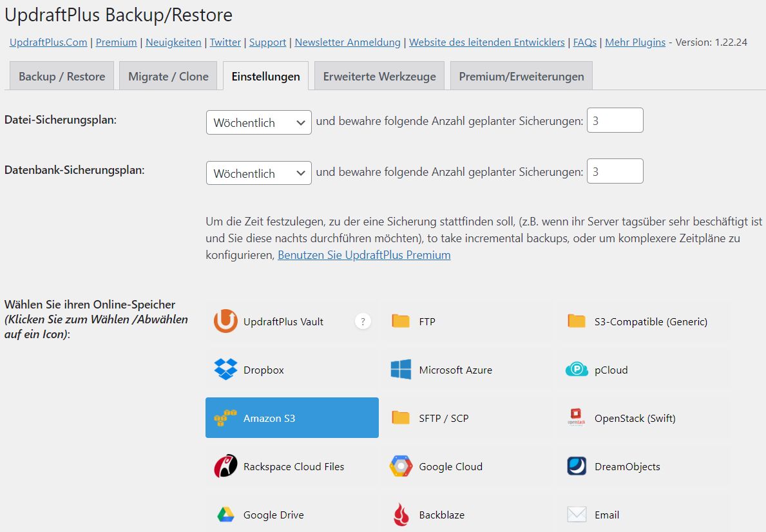Screen dimensions: 766x532
Task: Open the FAQs link
Action: click(585, 43)
